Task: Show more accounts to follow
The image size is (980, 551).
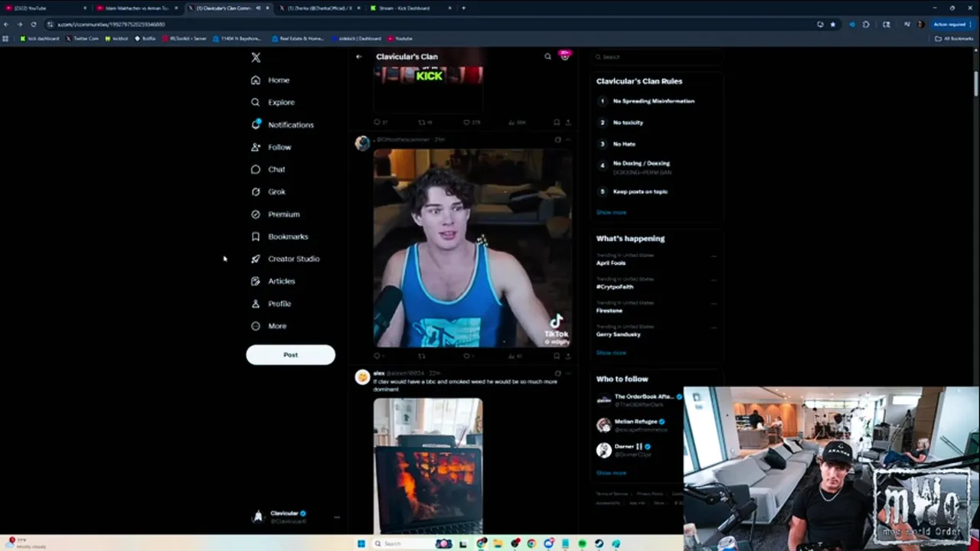Action: coord(611,473)
